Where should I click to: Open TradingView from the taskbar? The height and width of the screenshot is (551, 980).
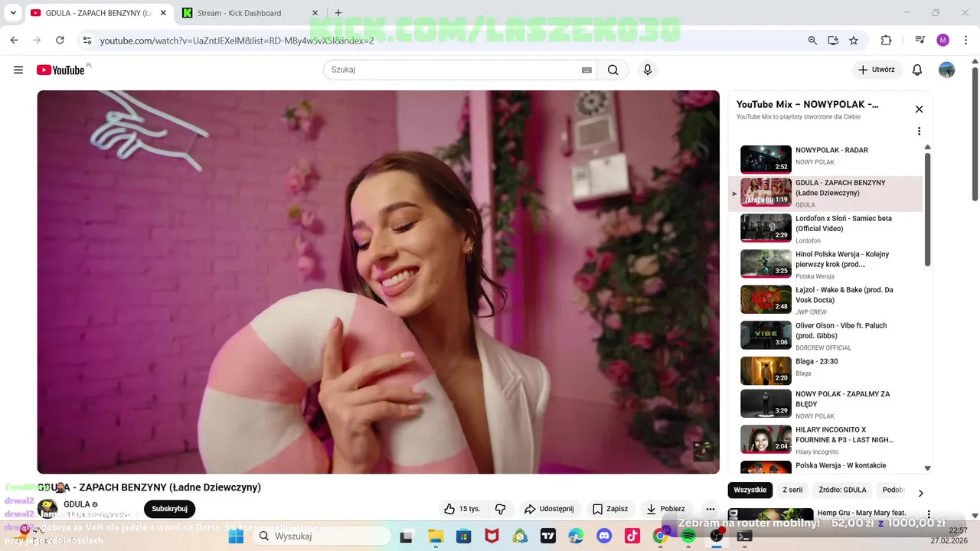pos(548,536)
